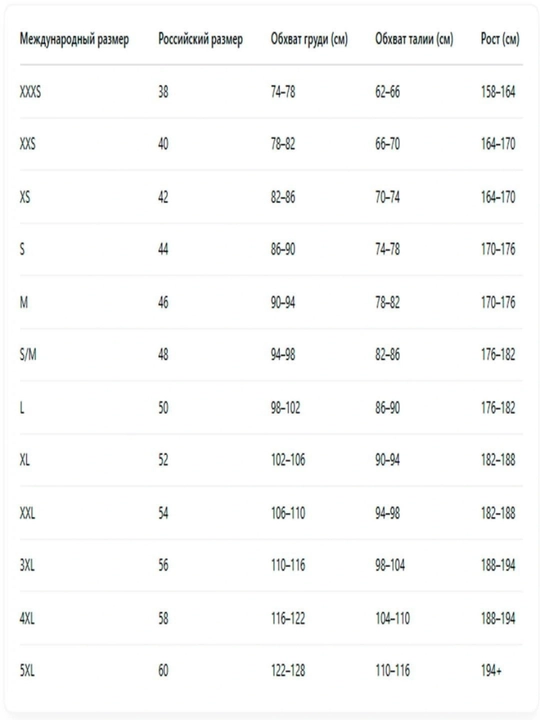The height and width of the screenshot is (720, 540).
Task: Click the Обхват талии (см) header
Action: [x=414, y=39]
